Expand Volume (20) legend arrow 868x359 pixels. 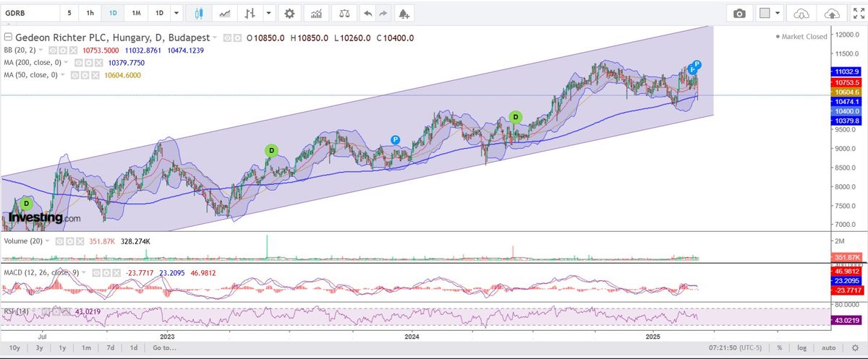[x=48, y=241]
